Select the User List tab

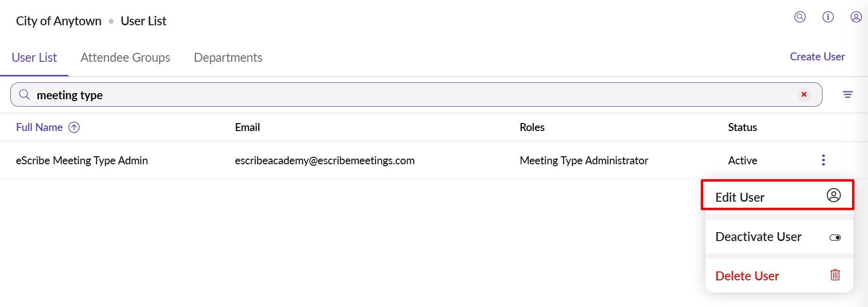34,58
